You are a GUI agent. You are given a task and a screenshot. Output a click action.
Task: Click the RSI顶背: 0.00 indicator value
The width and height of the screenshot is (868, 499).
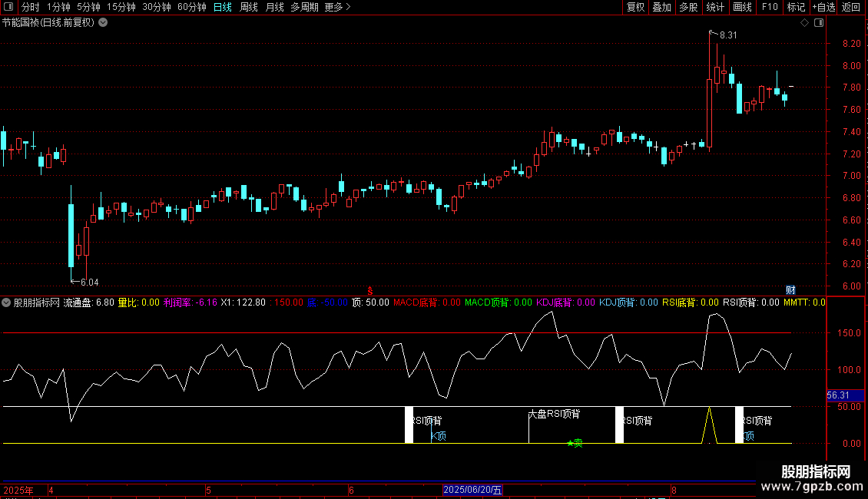[751, 302]
